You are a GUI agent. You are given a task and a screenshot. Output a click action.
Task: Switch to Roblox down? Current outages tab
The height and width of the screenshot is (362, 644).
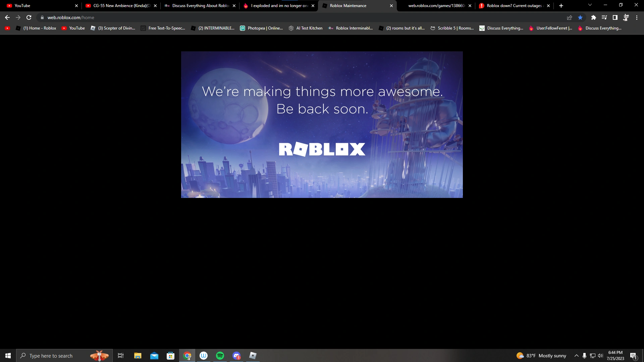click(x=514, y=6)
